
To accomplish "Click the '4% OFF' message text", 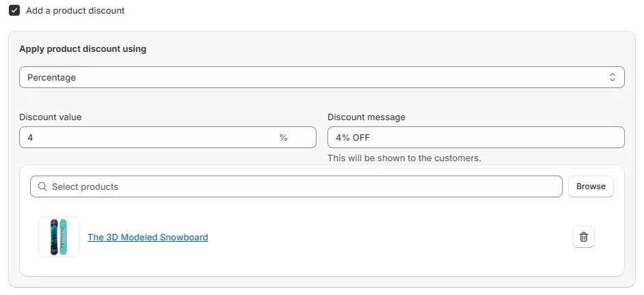I will coord(353,137).
